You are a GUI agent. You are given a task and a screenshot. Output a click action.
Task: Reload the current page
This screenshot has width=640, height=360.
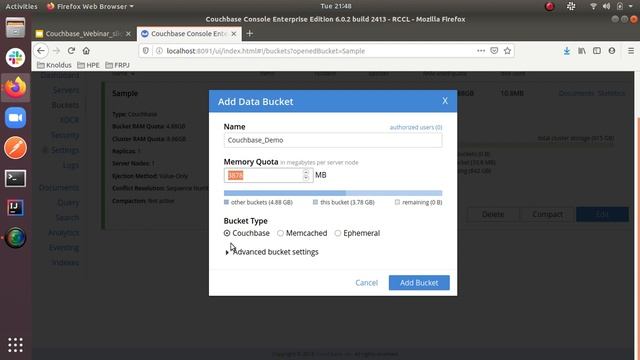pos(71,51)
